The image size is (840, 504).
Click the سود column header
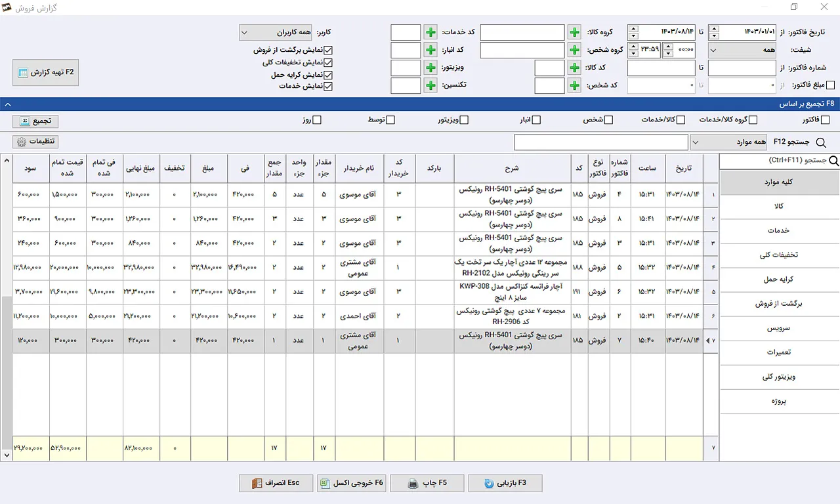(31, 168)
